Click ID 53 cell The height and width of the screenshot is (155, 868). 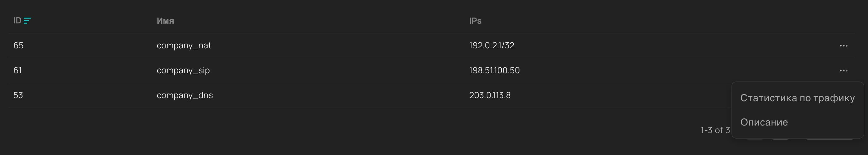tap(18, 95)
